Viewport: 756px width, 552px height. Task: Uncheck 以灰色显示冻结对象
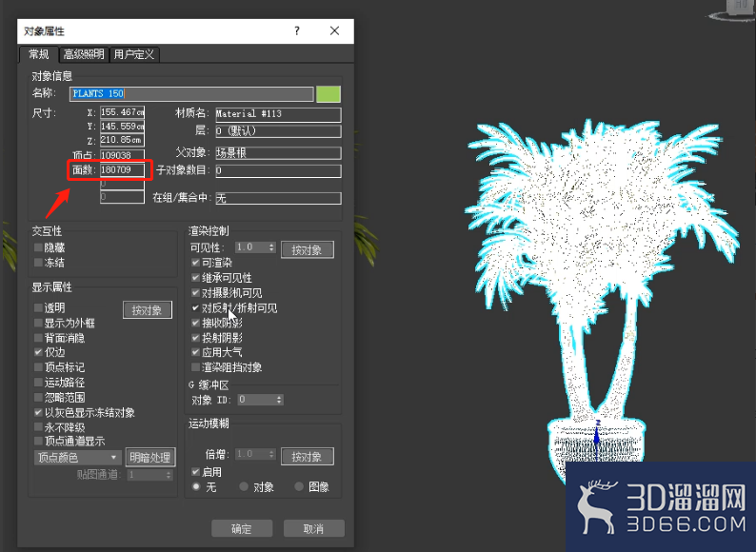tap(38, 412)
